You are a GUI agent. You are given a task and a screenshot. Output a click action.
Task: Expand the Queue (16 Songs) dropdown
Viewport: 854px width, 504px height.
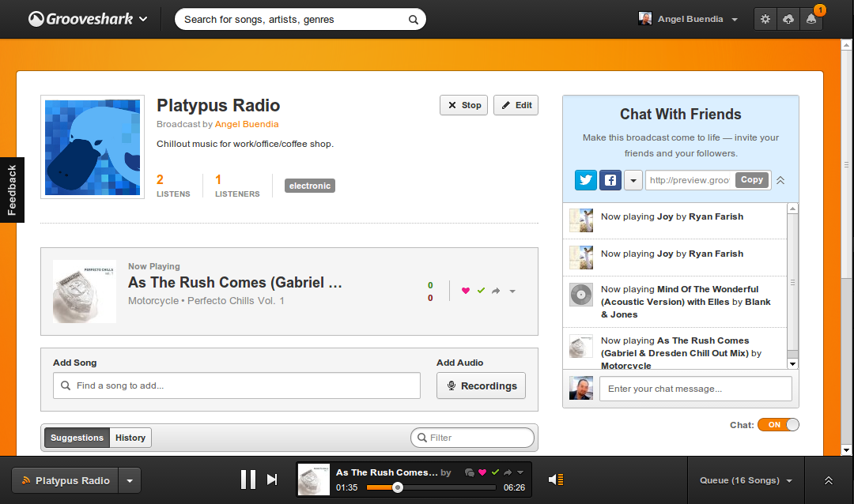pos(746,480)
